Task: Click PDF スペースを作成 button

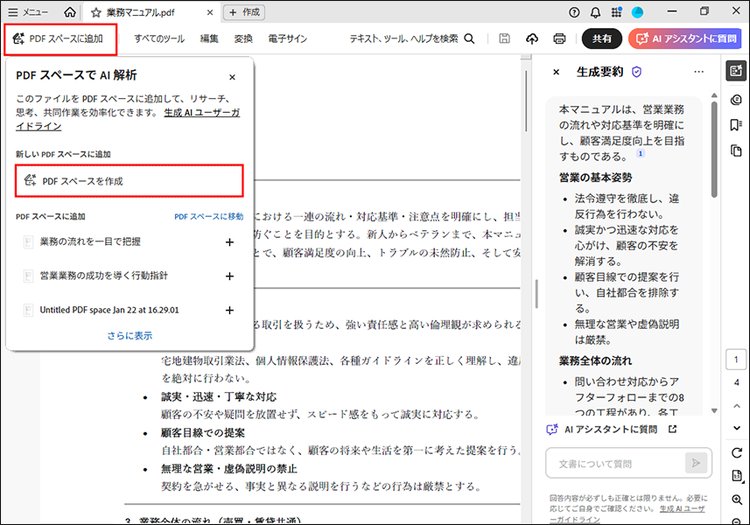Action: click(130, 181)
